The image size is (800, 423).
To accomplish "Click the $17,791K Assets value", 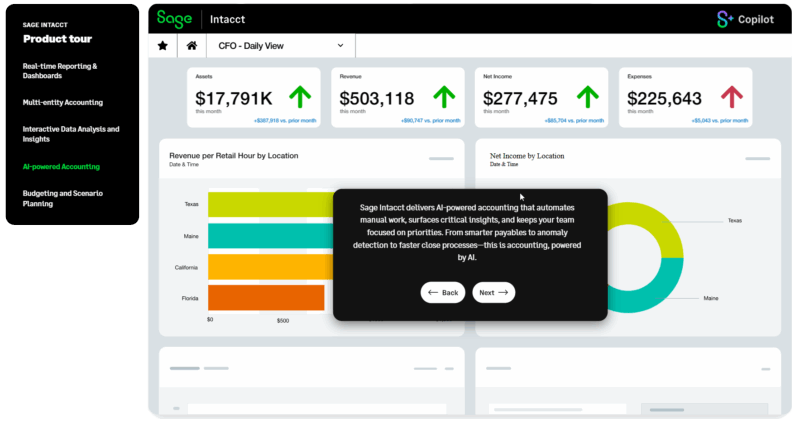I will point(234,98).
